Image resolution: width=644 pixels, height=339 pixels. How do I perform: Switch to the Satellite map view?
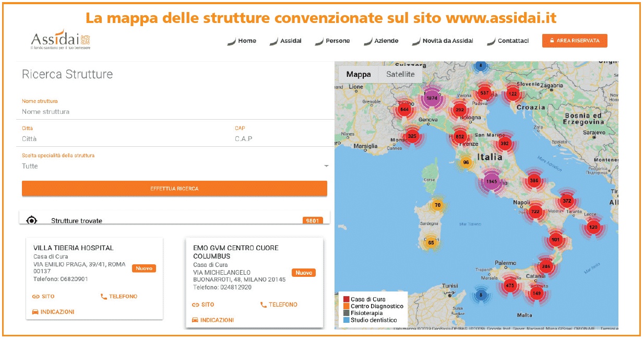[400, 74]
